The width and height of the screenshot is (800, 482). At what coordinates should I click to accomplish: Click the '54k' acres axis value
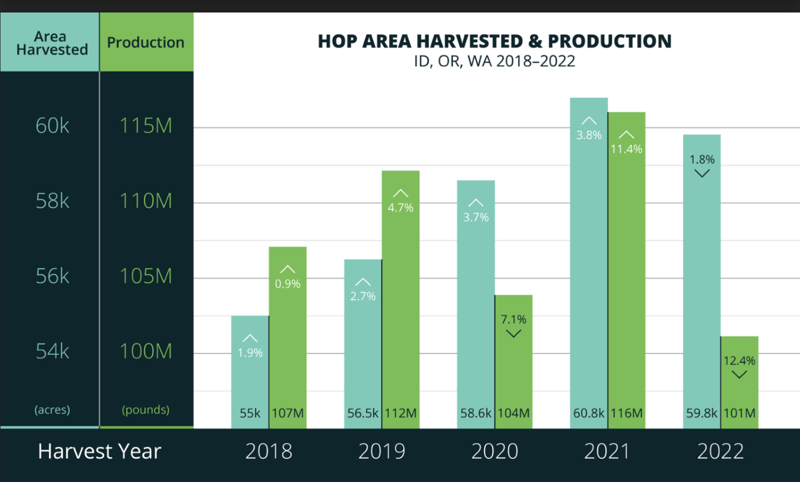(x=52, y=351)
